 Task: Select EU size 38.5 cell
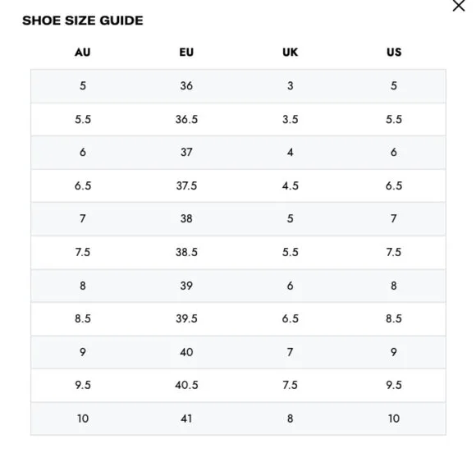186,252
